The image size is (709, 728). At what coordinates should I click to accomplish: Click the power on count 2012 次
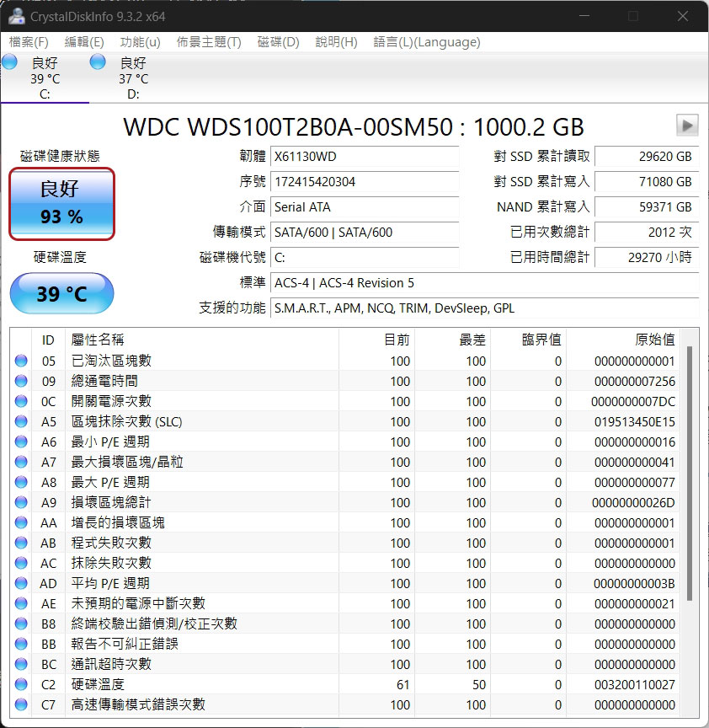tap(647, 233)
